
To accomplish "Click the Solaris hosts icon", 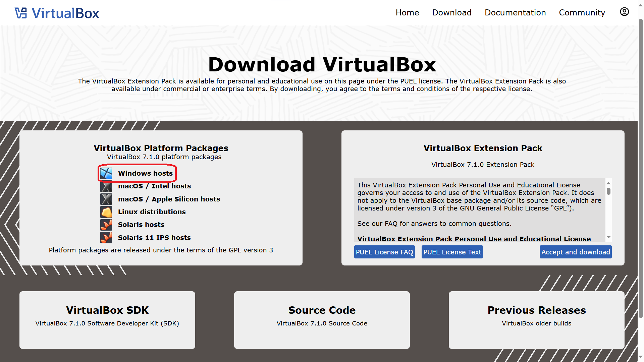I will pyautogui.click(x=106, y=225).
